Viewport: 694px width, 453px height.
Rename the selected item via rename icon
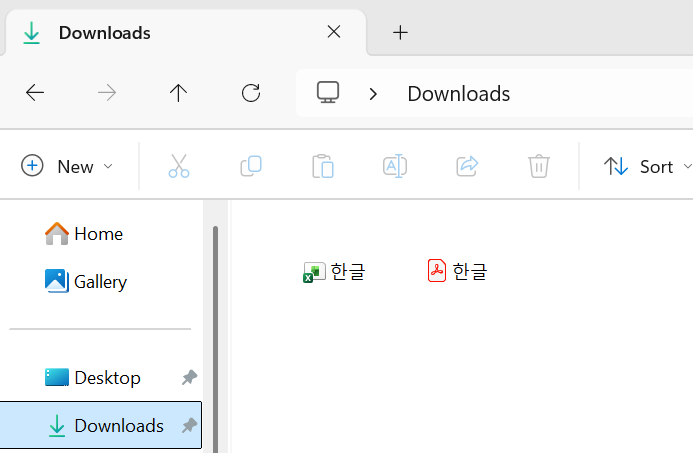(x=395, y=166)
